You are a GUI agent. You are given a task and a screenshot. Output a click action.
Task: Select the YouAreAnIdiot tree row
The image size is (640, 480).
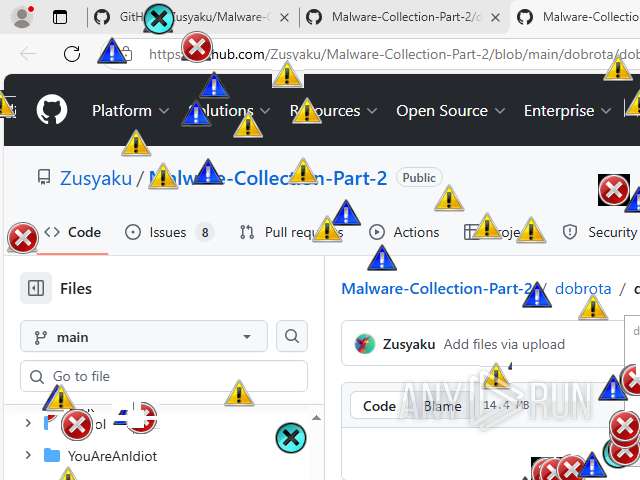(163, 456)
